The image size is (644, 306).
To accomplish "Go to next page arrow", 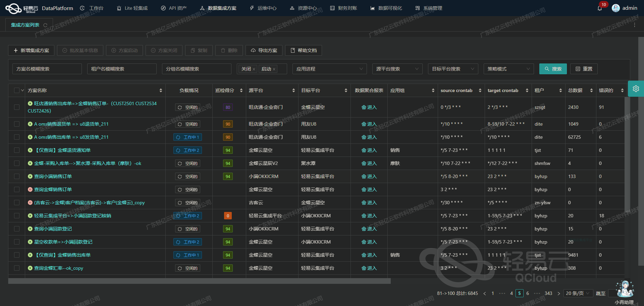I will point(558,293).
